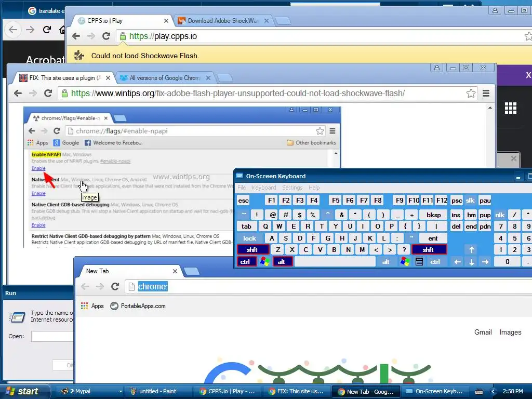
Task: Click the chrome://flags screenshot image on wintips
Action: tap(182, 177)
